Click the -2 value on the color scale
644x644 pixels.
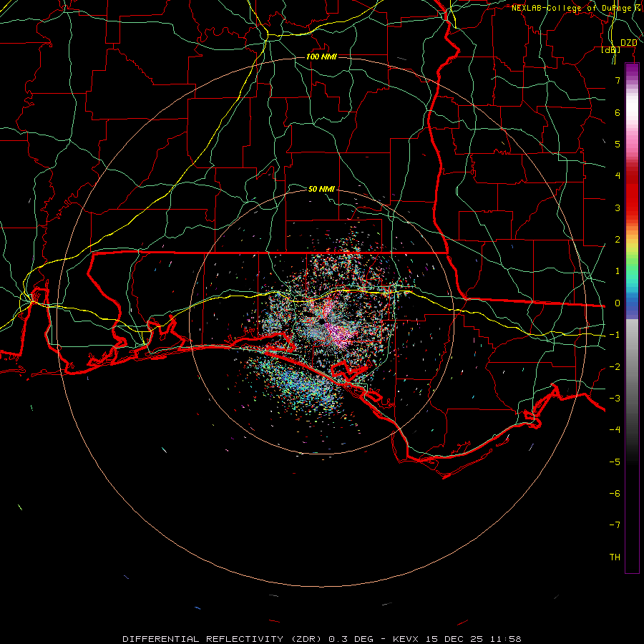[x=615, y=367]
